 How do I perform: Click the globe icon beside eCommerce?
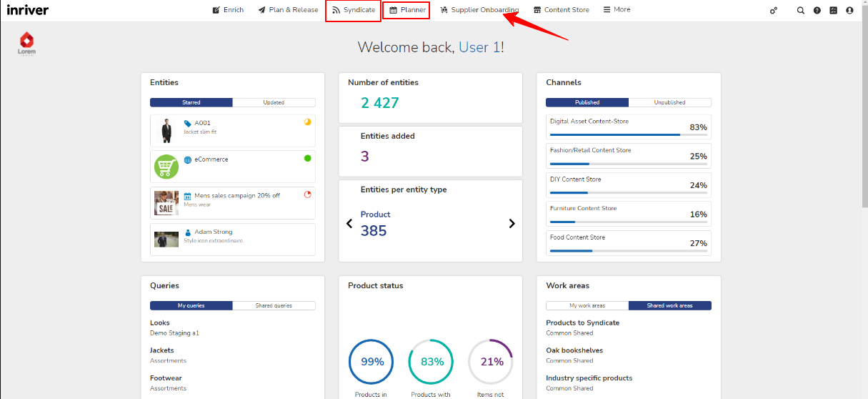187,159
